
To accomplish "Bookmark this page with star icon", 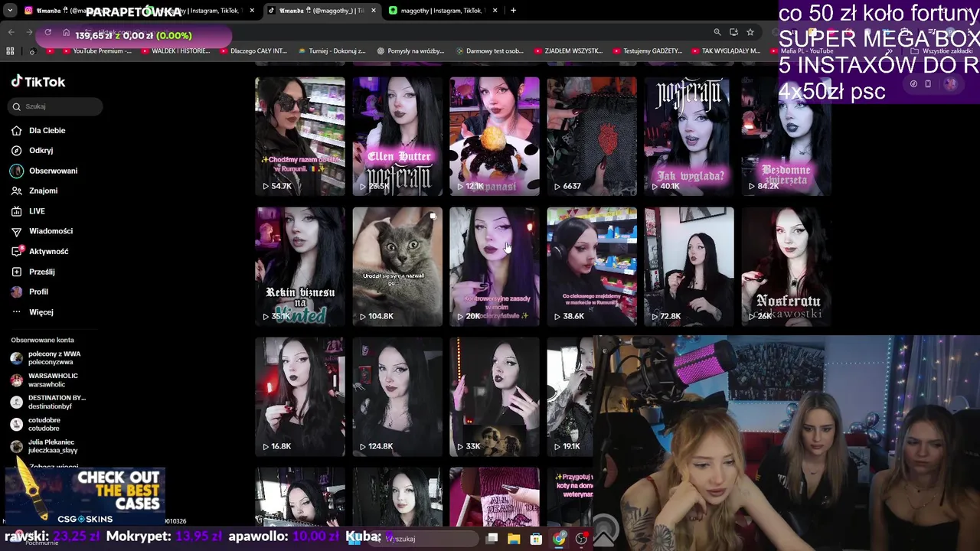I will click(x=750, y=32).
